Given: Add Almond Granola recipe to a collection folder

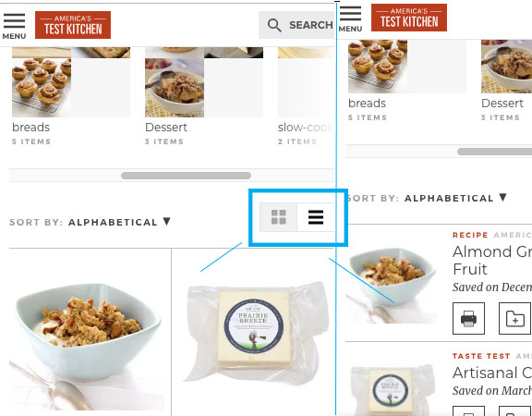Looking at the screenshot, I should (514, 319).
